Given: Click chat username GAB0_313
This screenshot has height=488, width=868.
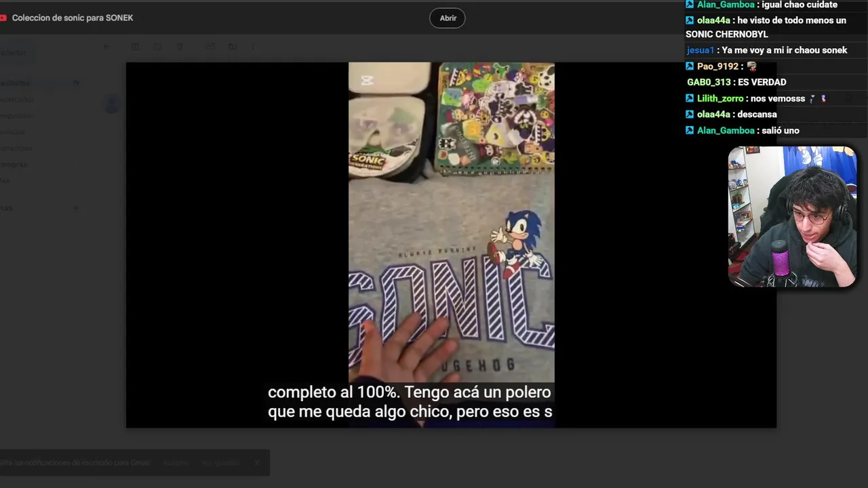Looking at the screenshot, I should pos(709,82).
